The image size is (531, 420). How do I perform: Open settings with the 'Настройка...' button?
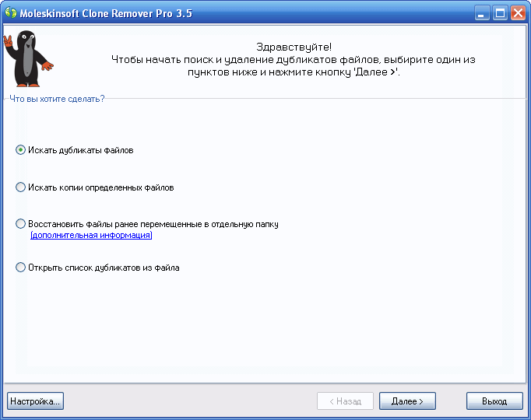(x=35, y=401)
